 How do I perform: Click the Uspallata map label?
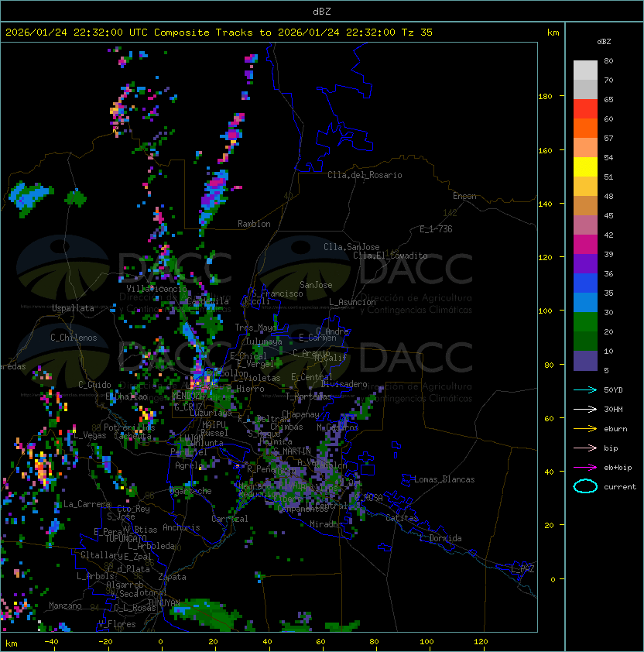coord(73,308)
